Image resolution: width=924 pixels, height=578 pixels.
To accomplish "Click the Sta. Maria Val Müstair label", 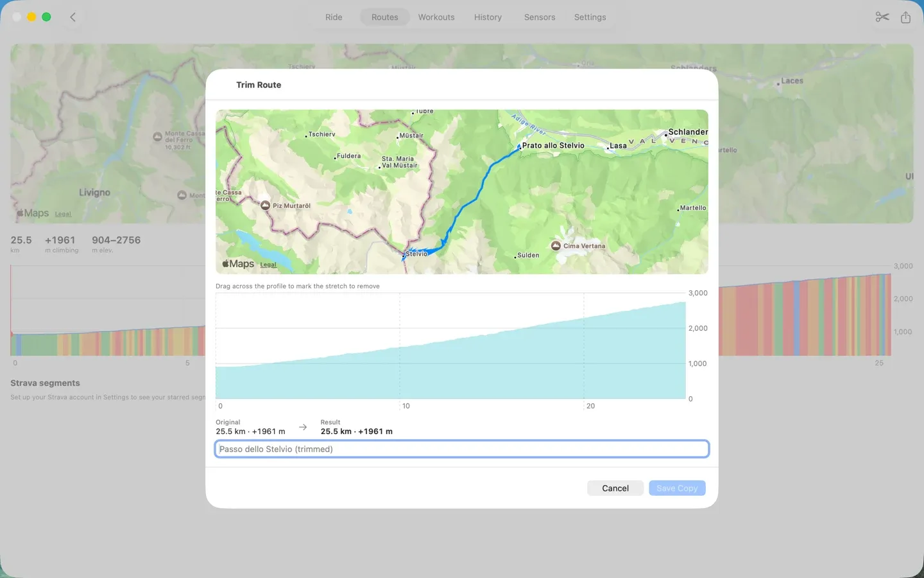I will (x=399, y=162).
